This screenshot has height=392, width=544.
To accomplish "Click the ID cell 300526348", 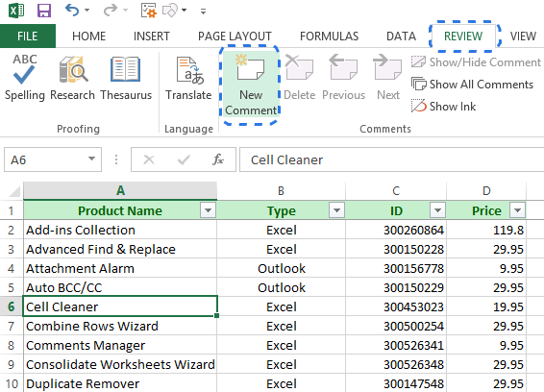I will coord(396,364).
